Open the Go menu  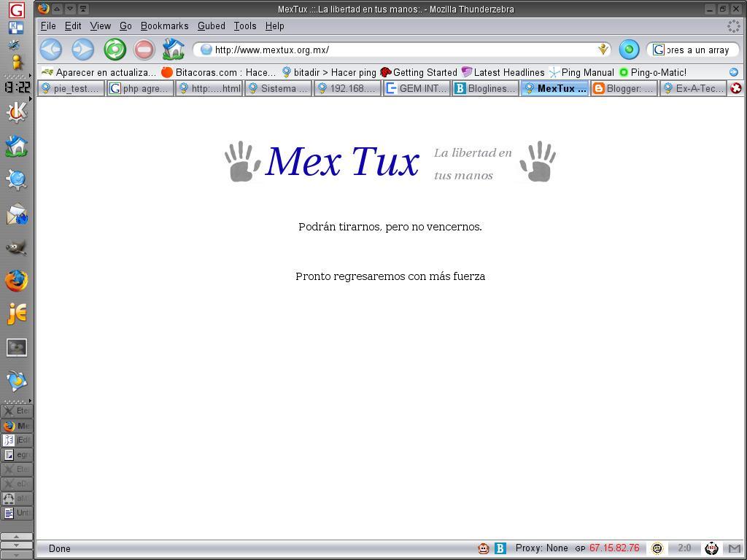pos(125,26)
